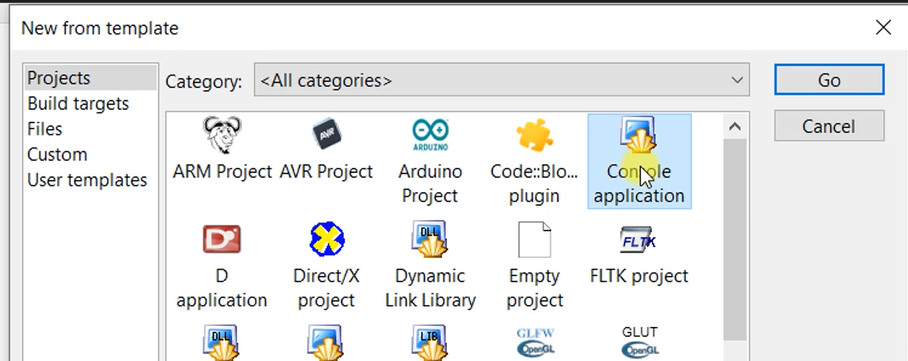Click the 'Dynamic Link Library' label text
The height and width of the screenshot is (361, 908).
point(430,288)
